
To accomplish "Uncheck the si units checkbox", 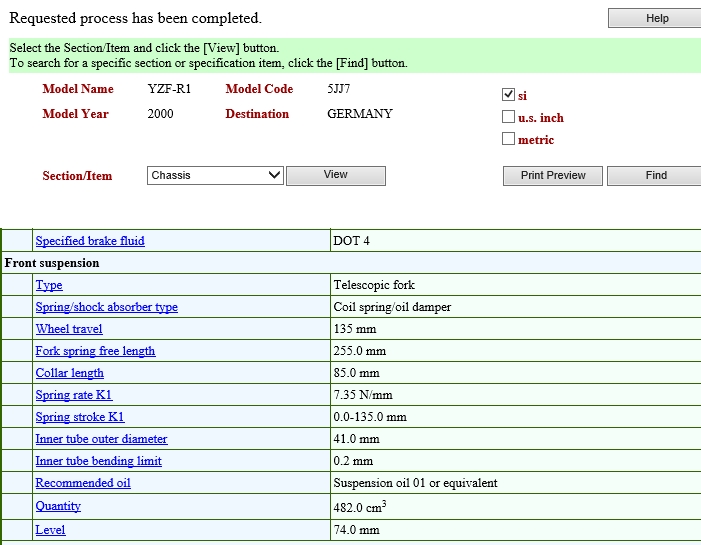I will tap(508, 95).
